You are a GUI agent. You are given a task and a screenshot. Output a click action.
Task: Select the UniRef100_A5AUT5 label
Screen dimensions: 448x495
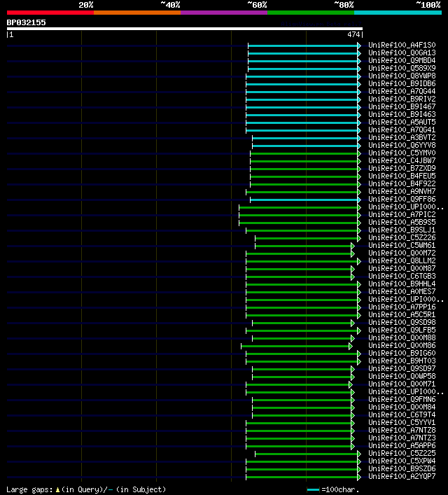point(402,122)
